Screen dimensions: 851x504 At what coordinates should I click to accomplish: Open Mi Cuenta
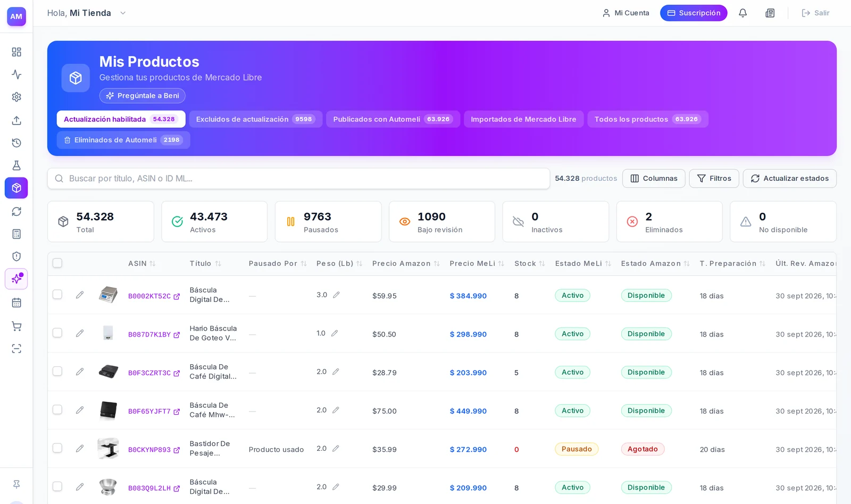point(625,13)
